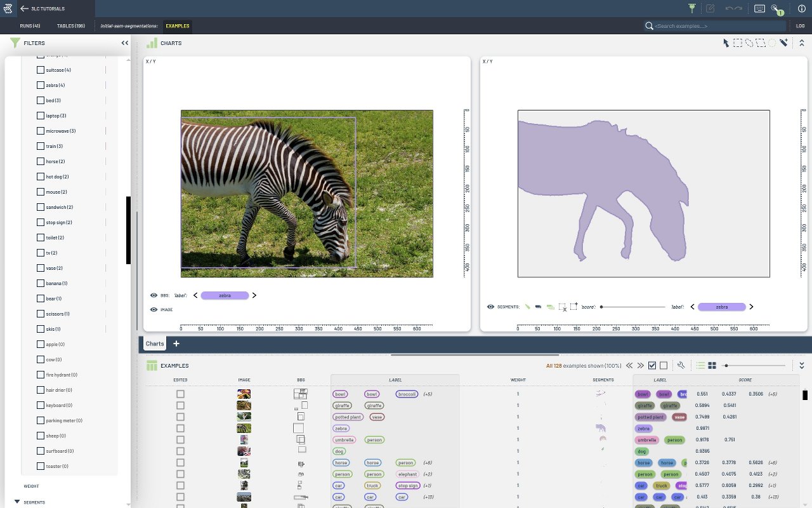Go back to 3LC TUTORIALS
812x508 pixels.
point(24,9)
